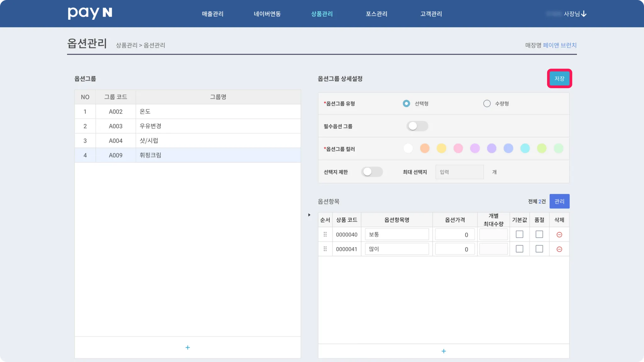Open 매출관리 menu
This screenshot has width=644, height=362.
coord(213,14)
